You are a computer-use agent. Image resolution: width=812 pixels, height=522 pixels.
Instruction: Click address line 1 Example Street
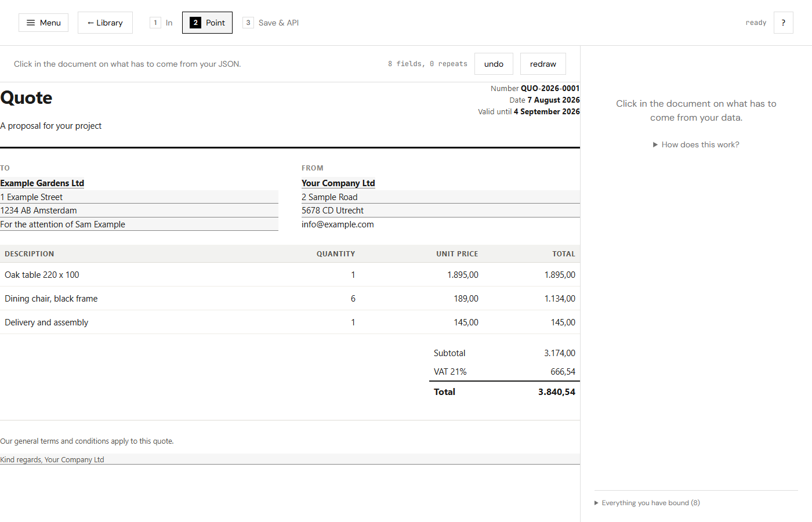pos(139,197)
